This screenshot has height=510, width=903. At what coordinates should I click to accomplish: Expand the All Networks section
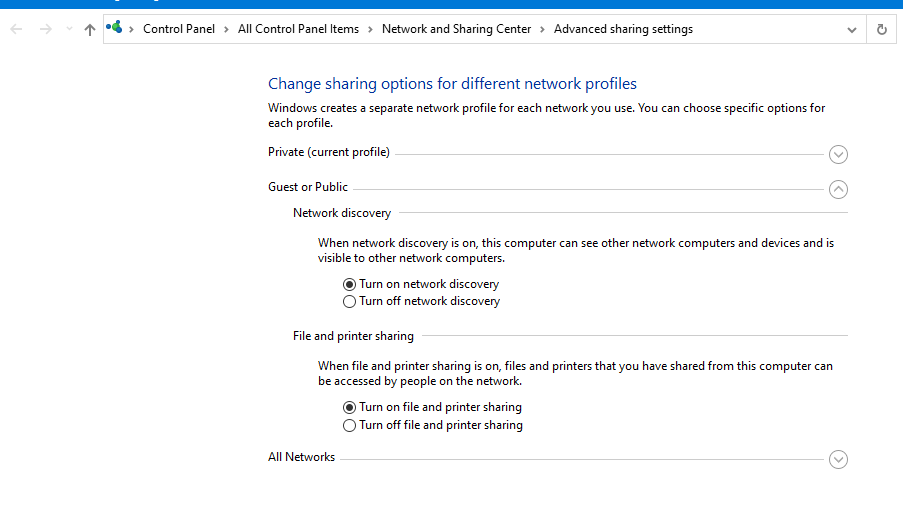[x=838, y=459]
